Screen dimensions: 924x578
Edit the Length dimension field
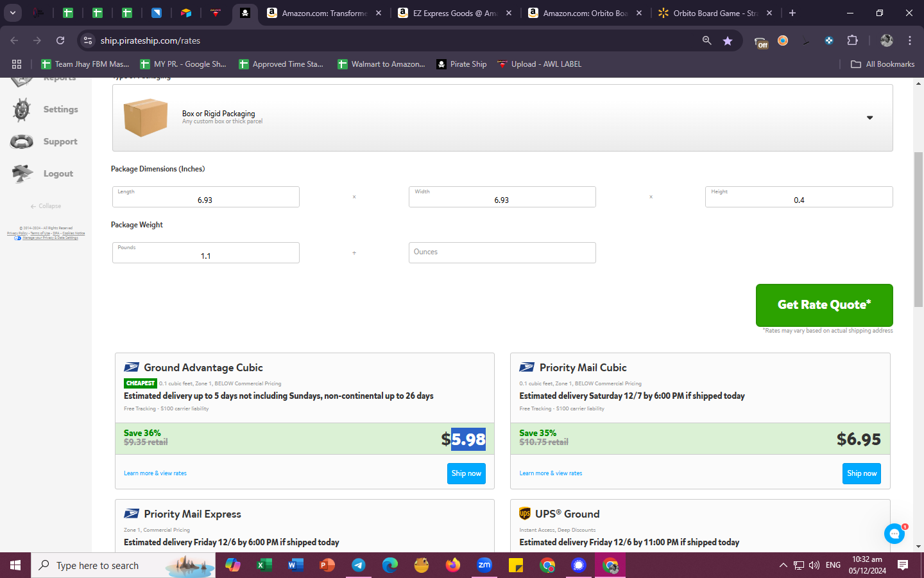coord(205,197)
